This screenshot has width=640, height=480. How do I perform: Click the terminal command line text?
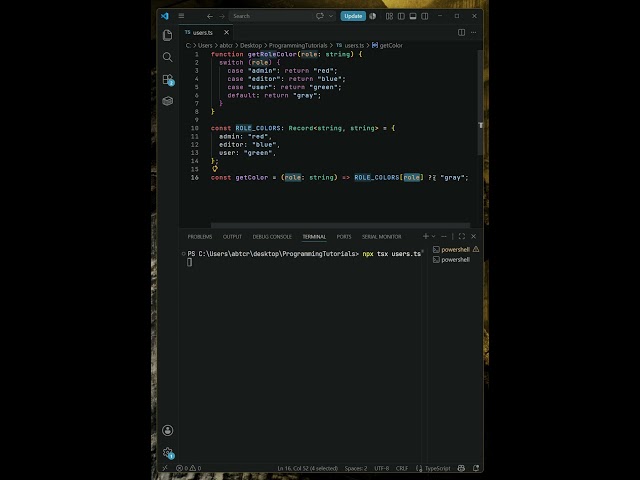[304, 254]
